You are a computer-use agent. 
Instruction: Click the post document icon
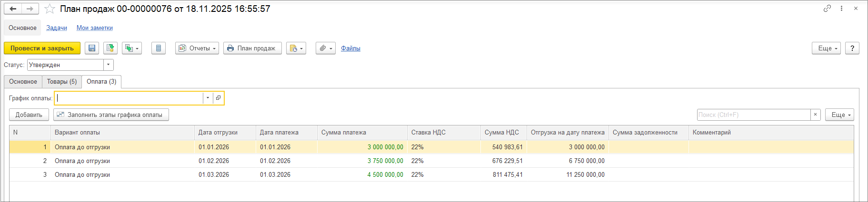coord(110,48)
